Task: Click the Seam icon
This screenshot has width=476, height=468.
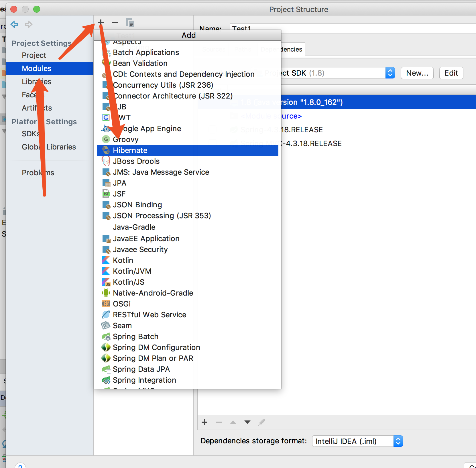Action: click(x=106, y=326)
